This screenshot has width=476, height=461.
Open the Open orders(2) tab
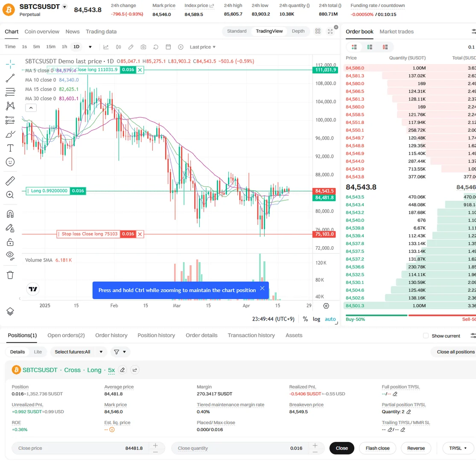66,336
